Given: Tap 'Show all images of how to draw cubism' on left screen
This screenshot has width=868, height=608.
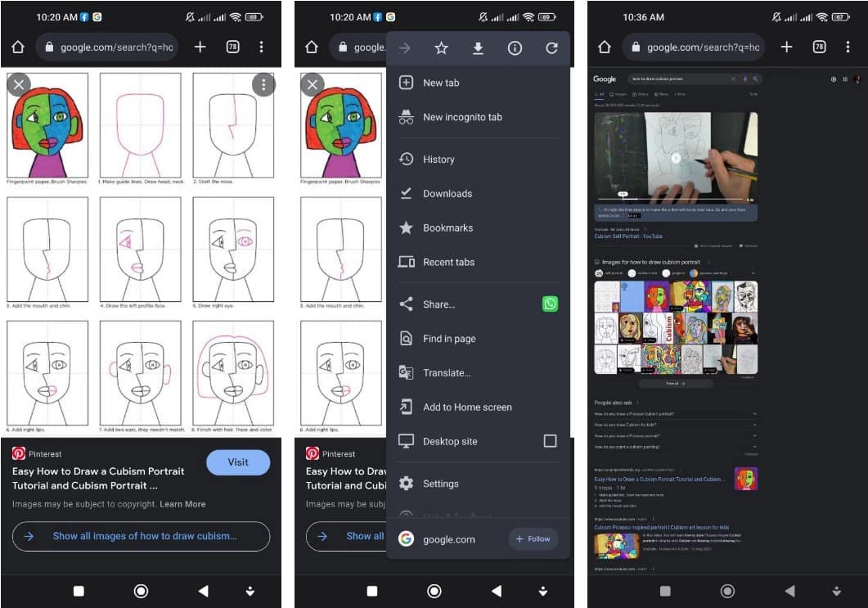Looking at the screenshot, I should (142, 536).
